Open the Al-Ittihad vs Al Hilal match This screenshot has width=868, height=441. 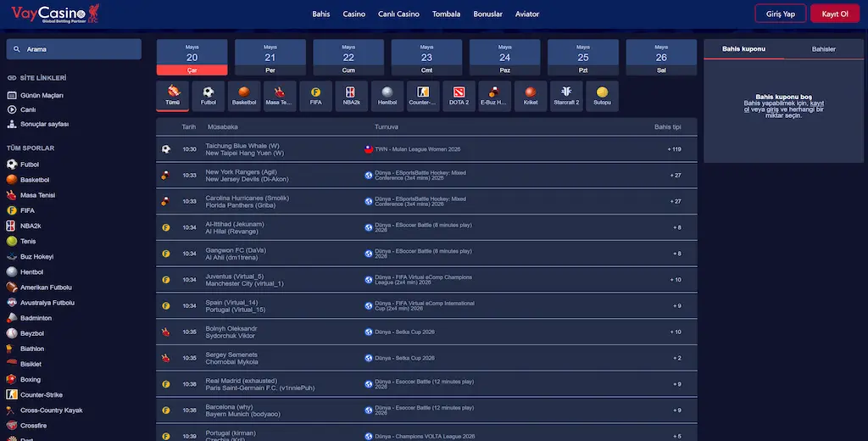426,227
